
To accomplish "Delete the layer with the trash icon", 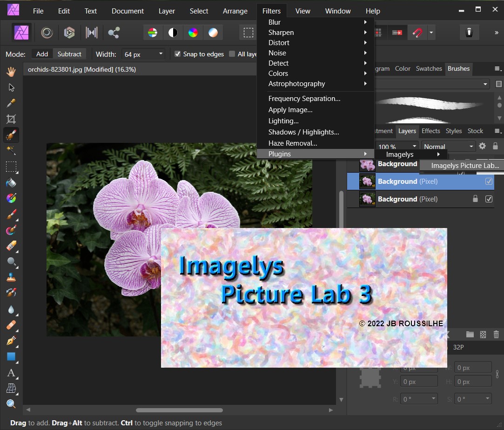I will tap(496, 335).
